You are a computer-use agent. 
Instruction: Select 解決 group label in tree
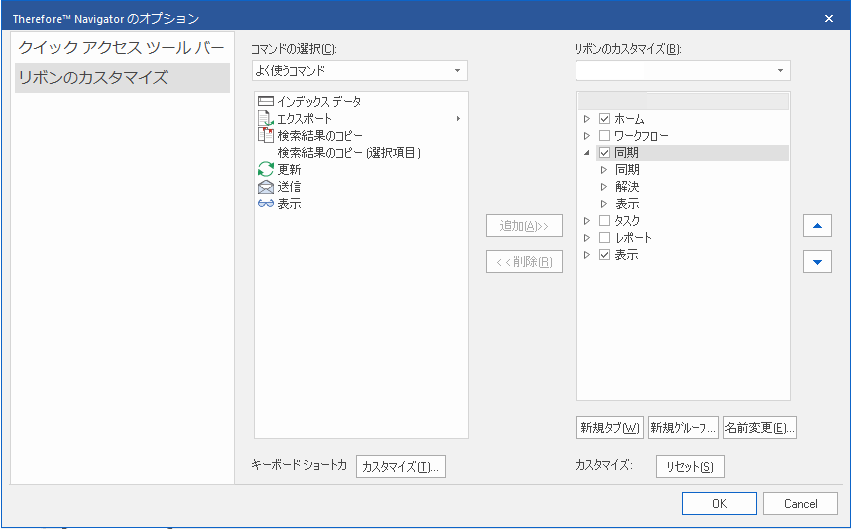coord(627,187)
